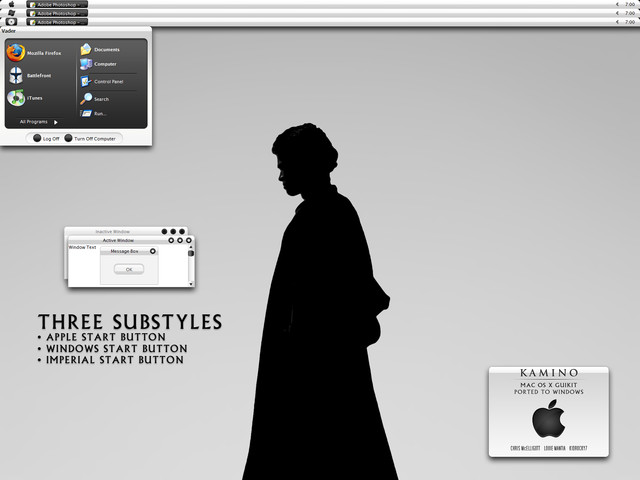
Task: Open Battlefront from the start menu
Action: pyautogui.click(x=31, y=76)
